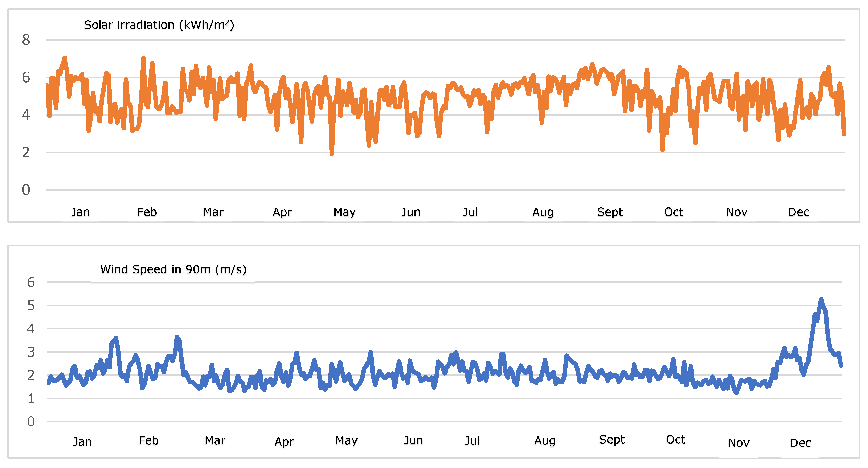The width and height of the screenshot is (868, 468).
Task: Click the December wind speed peak
Action: click(821, 300)
